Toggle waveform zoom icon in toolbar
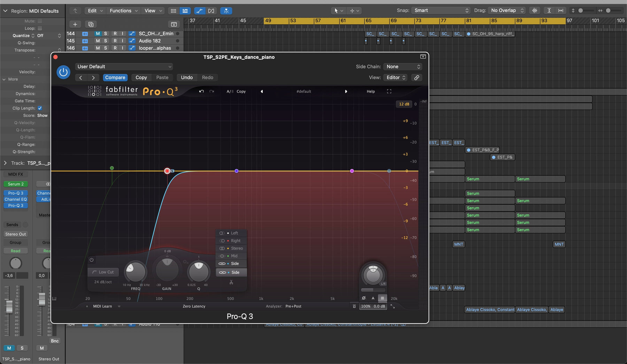The height and width of the screenshot is (364, 627). click(x=534, y=10)
